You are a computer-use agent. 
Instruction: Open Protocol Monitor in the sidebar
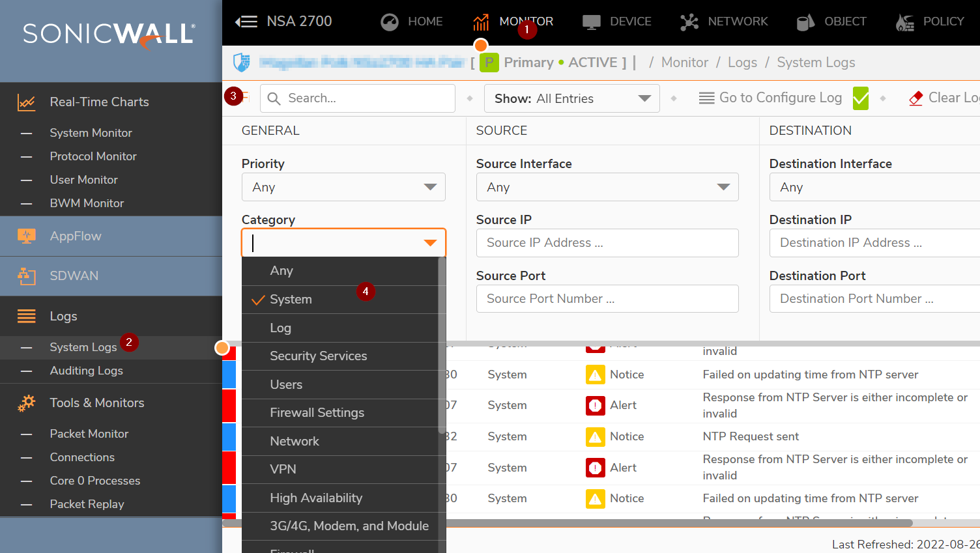93,156
